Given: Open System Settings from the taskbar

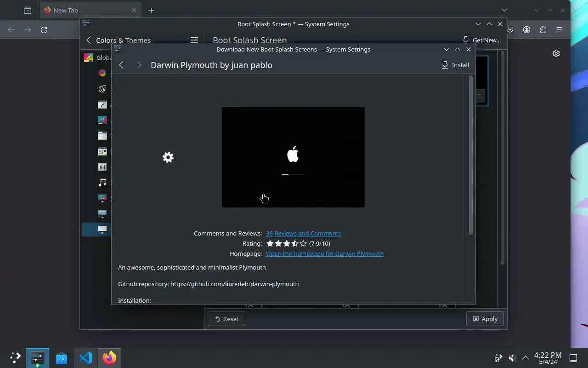Looking at the screenshot, I should click(x=38, y=357).
